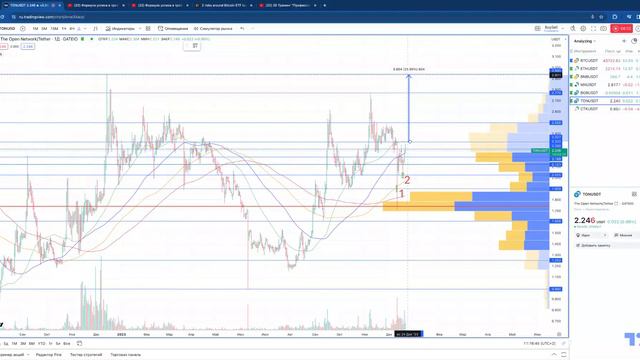The width and height of the screenshot is (640, 360).
Task: Click the time zone clock at bottom right
Action: (x=540, y=344)
